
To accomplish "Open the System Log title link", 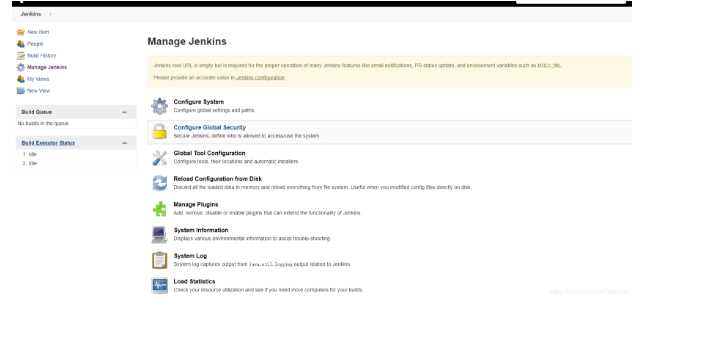I will [x=190, y=256].
